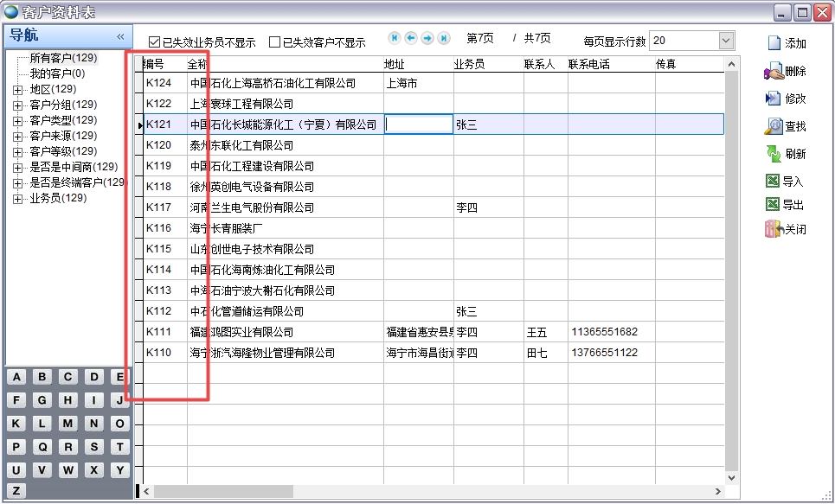
Task: Click the 修改 (Edit) icon
Action: tap(774, 99)
